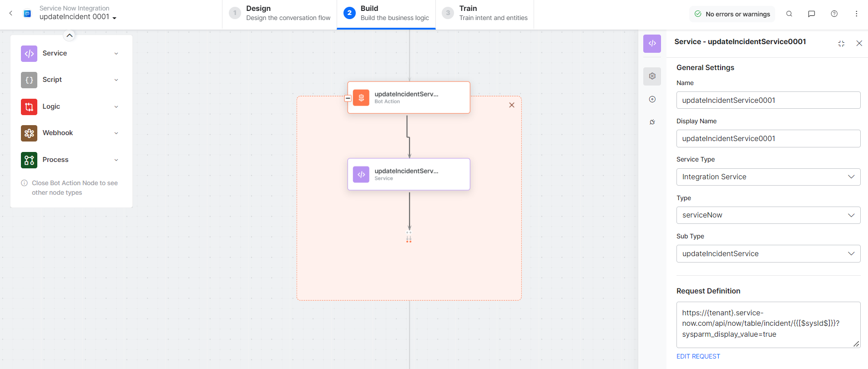Open the three-dot more options menu

point(856,14)
